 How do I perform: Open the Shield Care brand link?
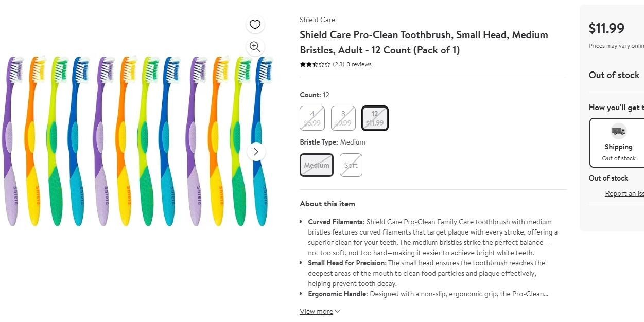click(317, 20)
